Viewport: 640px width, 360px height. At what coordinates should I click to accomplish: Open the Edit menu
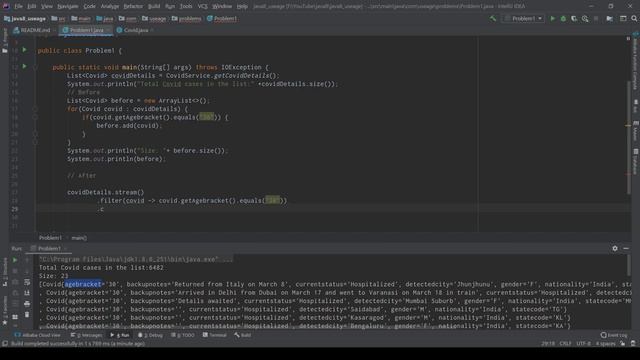pos(31,6)
